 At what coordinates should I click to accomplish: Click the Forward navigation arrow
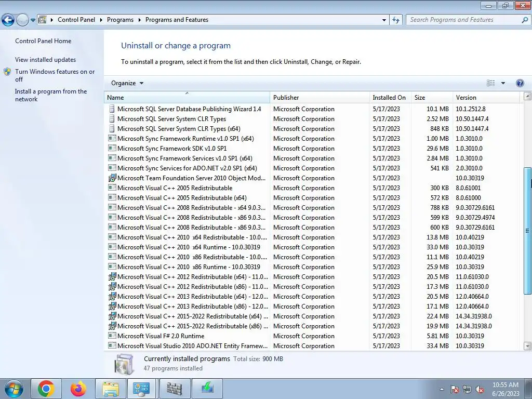coord(22,20)
